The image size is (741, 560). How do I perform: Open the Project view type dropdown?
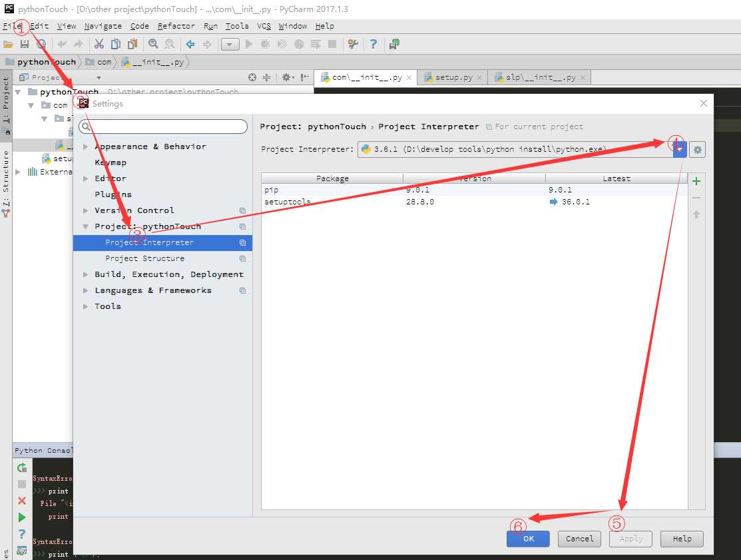99,78
